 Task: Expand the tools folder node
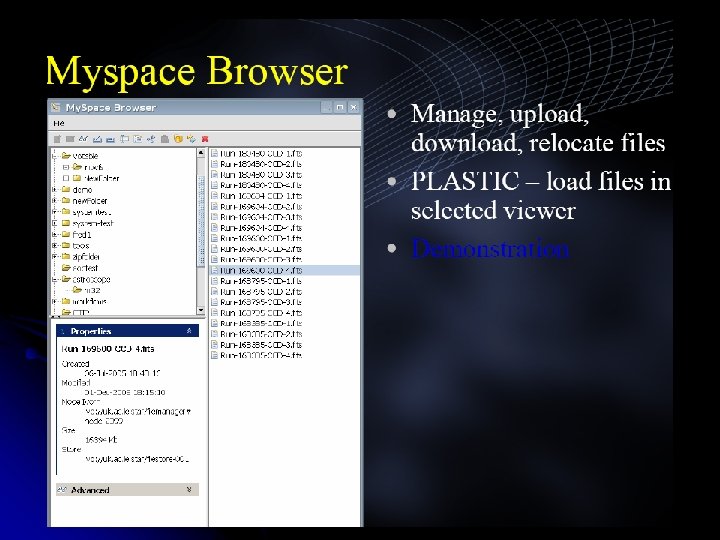[x=55, y=245]
